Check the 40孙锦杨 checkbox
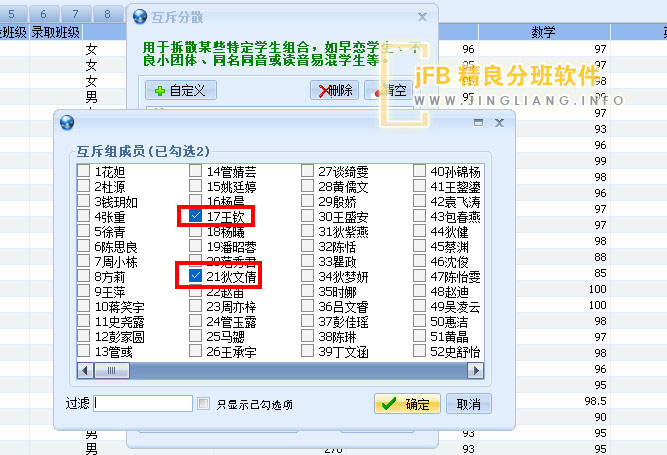 (x=419, y=171)
